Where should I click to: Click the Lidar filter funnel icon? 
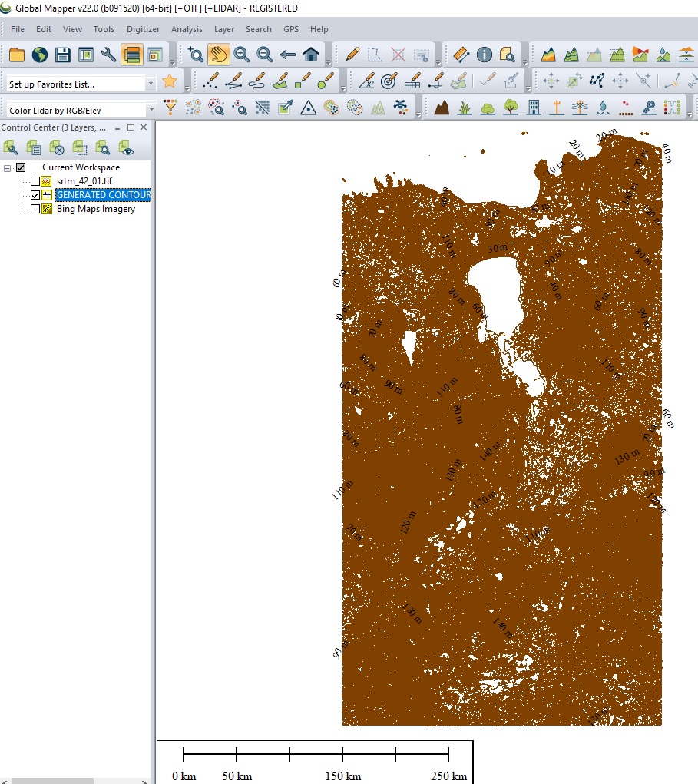pos(170,108)
